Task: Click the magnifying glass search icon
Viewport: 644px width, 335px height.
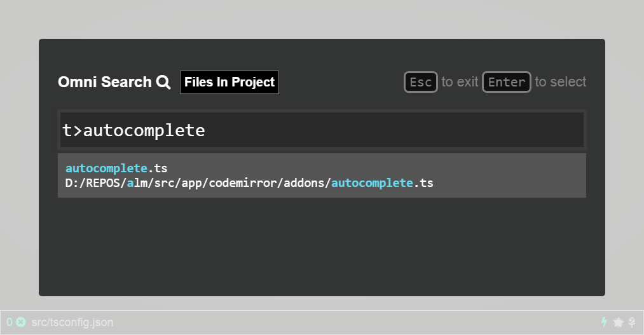Action: 163,82
